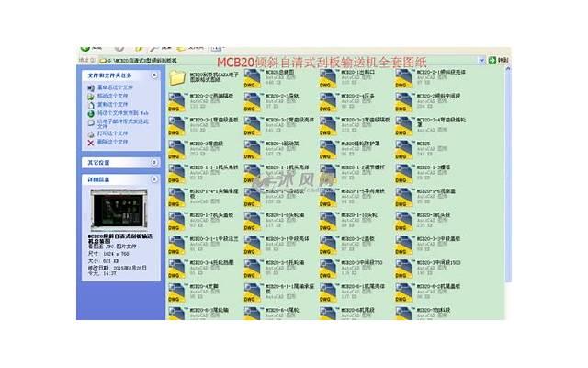The height and width of the screenshot is (368, 588).
Task: Click the green Go (转到) button
Action: tap(498, 60)
